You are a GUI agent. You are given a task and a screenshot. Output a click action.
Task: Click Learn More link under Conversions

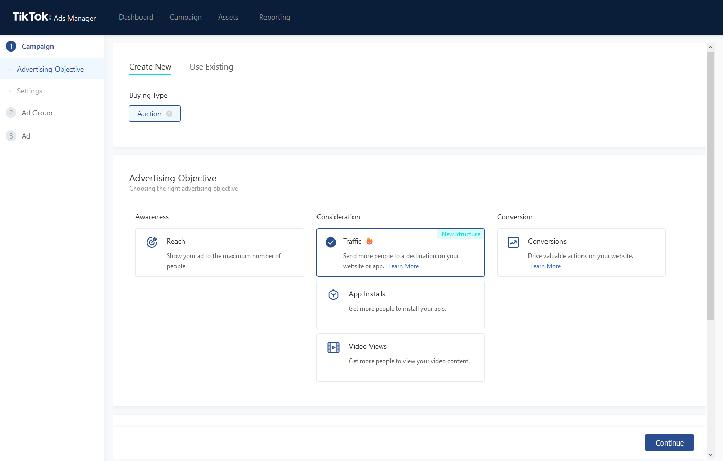click(x=546, y=267)
